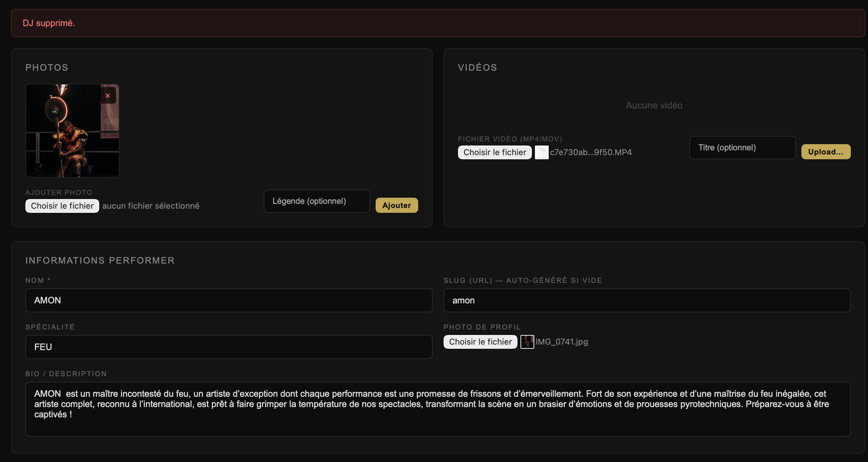This screenshot has width=868, height=462.
Task: Click the c7e730ab...9f50.MP4 filename
Action: (591, 152)
